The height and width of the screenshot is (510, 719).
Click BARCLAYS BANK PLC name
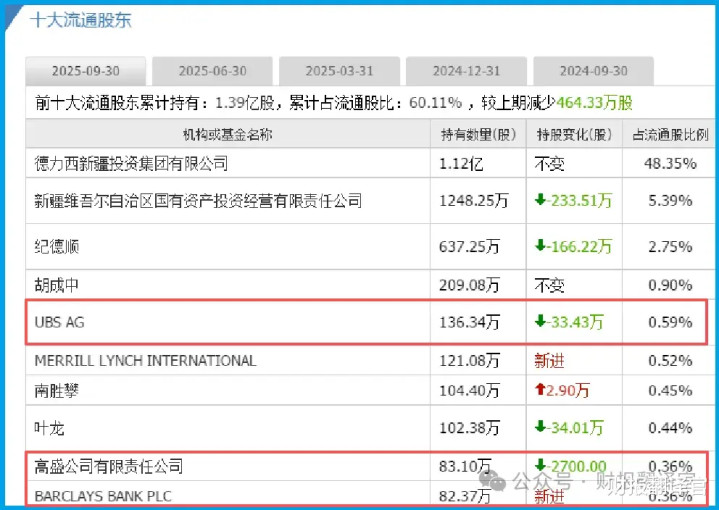(x=103, y=496)
